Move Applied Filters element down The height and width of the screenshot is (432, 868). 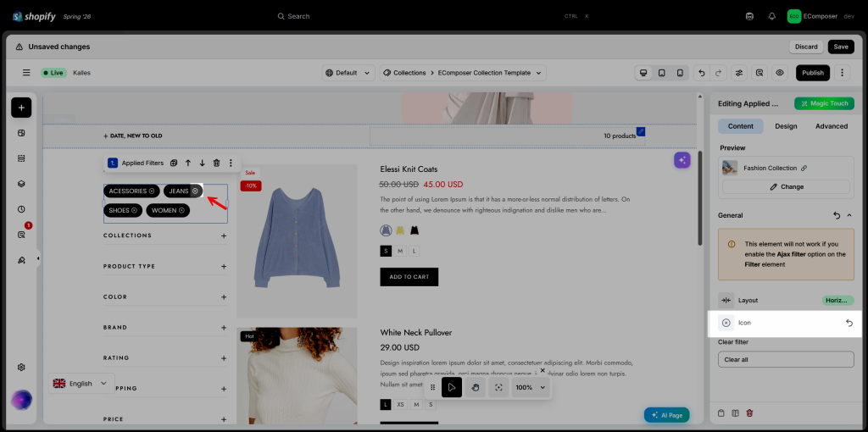202,163
